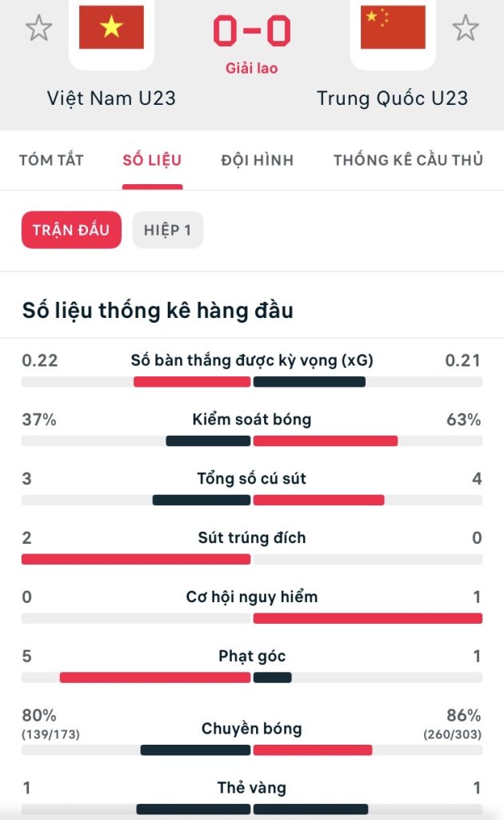Click the red xG bar for Việt Nam
504x820 pixels.
click(192, 382)
